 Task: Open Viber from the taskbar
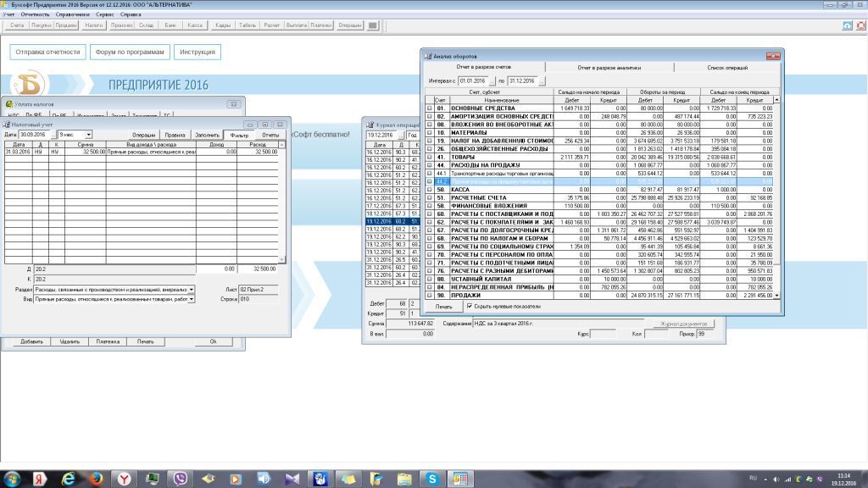[x=180, y=479]
